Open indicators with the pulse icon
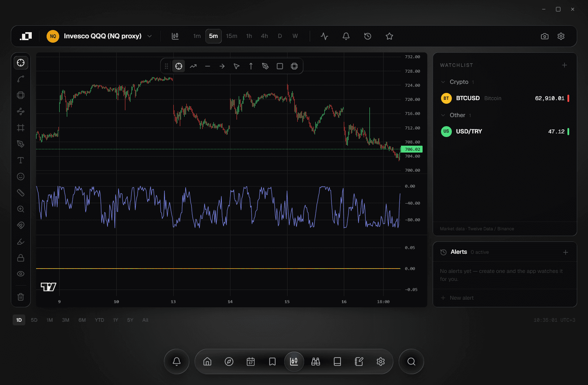 click(324, 36)
